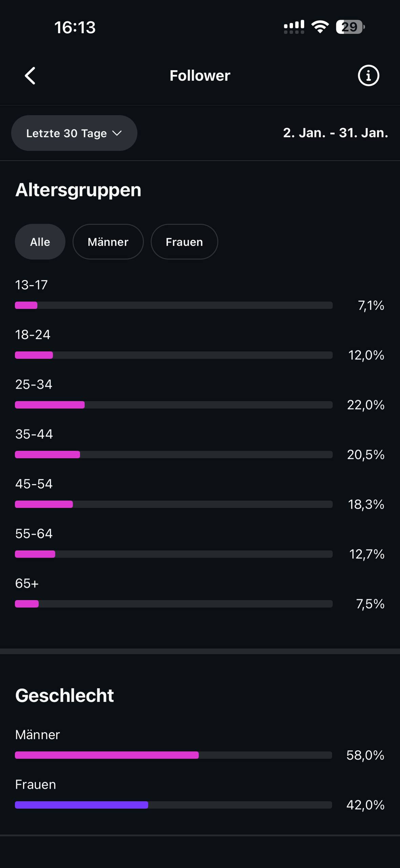Screen dimensions: 400x868
Task: Tap the 58,0% Männer value
Action: [365, 755]
